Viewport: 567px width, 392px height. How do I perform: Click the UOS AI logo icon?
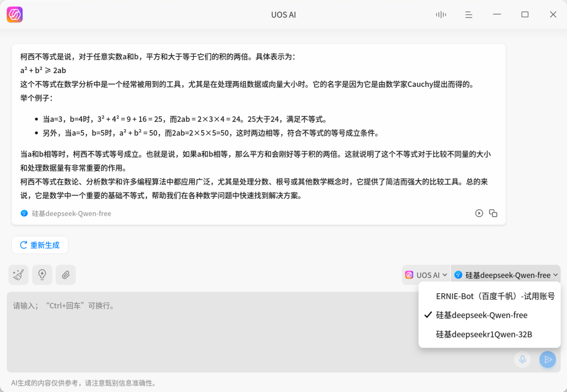tap(14, 14)
